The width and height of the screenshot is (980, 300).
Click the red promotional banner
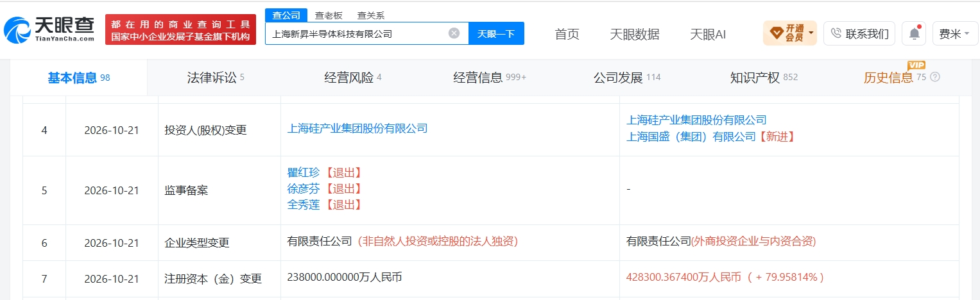click(180, 29)
